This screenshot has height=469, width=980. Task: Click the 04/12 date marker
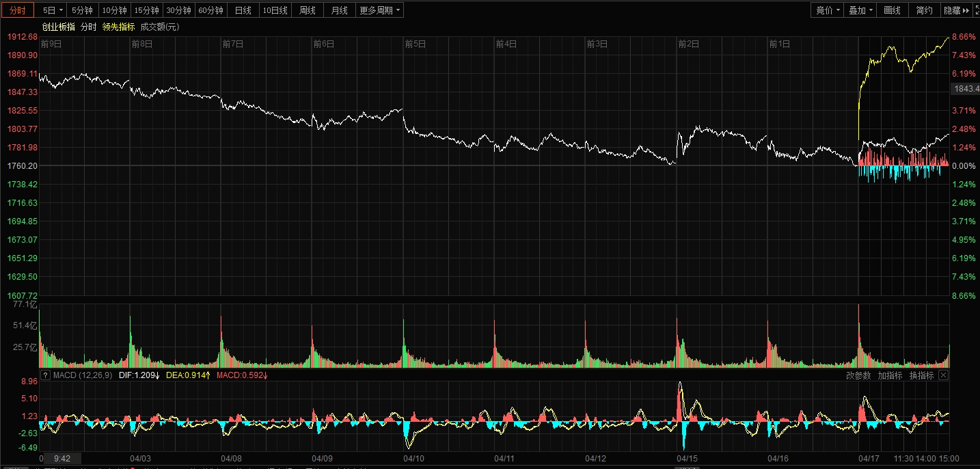(x=596, y=458)
